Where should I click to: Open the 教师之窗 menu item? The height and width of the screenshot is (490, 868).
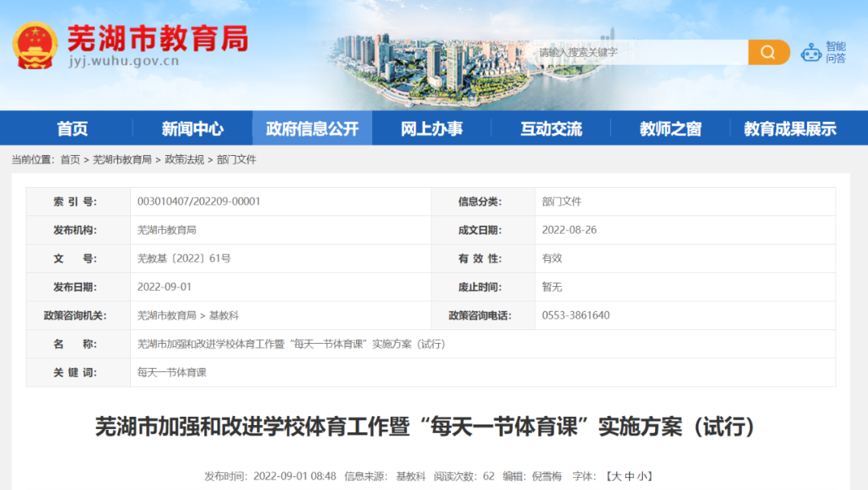click(670, 129)
